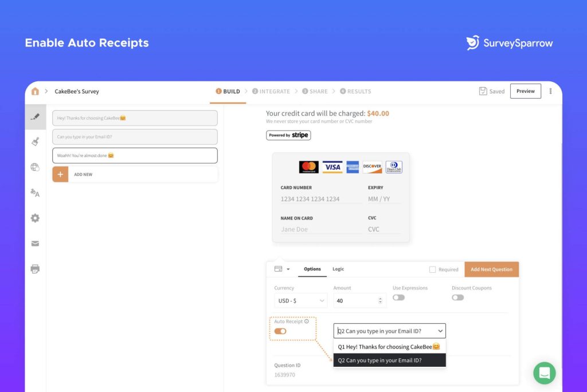The height and width of the screenshot is (392, 587).
Task: Choose Q1 Hey! Thanks for choosing CakeBee option
Action: coord(389,347)
